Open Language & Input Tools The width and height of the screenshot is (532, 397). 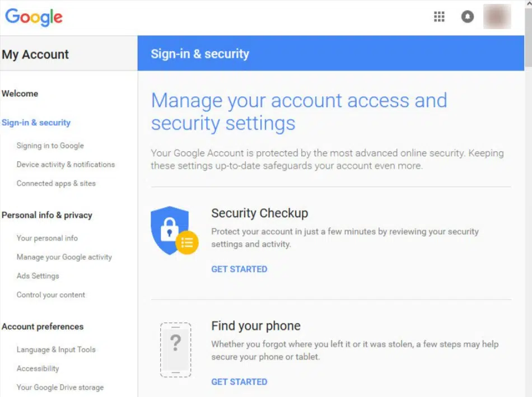[x=56, y=349]
